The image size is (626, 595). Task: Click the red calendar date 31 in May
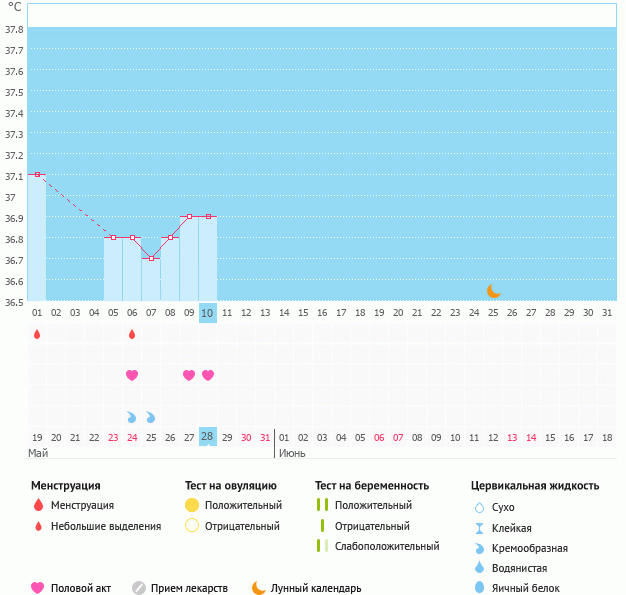point(265,437)
